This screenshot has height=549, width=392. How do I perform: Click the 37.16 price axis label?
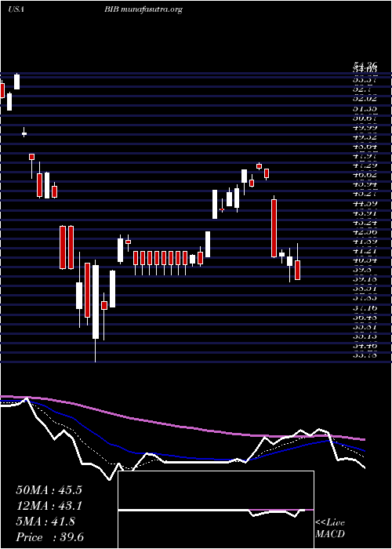[365, 307]
